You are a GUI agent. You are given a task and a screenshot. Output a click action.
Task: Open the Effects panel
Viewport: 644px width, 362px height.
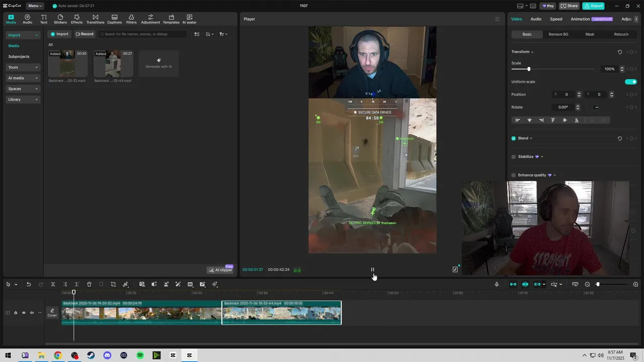76,19
